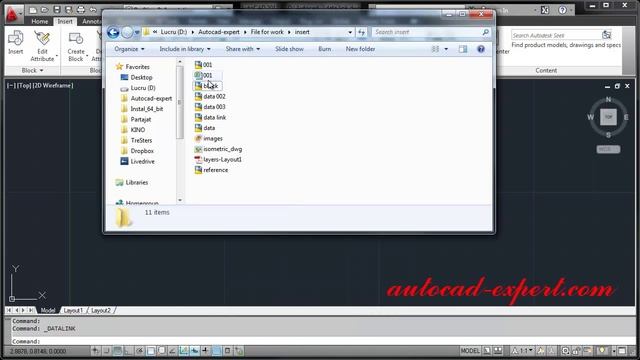Select the isometric_dwg file
Screen dimensions: 640x360
point(218,149)
